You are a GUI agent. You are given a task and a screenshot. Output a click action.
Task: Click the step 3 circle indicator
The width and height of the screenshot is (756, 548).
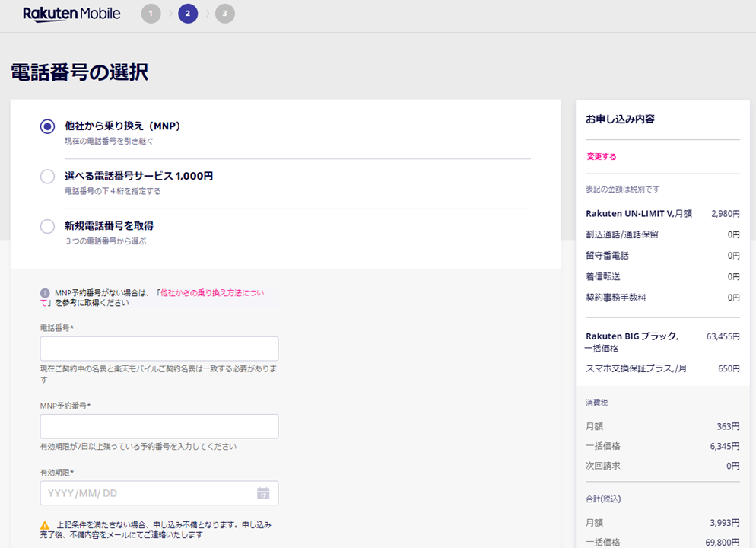[x=224, y=14]
